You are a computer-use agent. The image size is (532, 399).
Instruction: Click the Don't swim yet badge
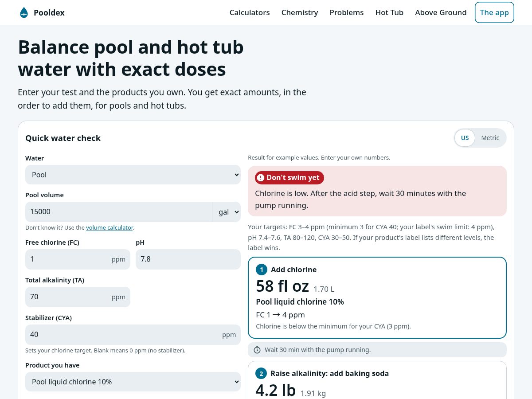tap(289, 177)
